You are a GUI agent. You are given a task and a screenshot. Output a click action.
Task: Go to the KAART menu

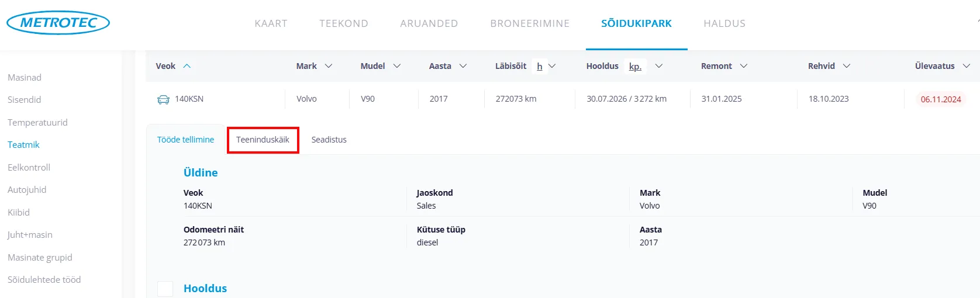tap(271, 23)
